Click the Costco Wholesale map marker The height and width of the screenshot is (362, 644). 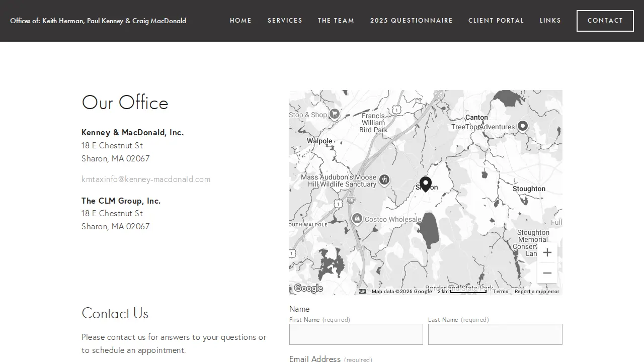[357, 219]
